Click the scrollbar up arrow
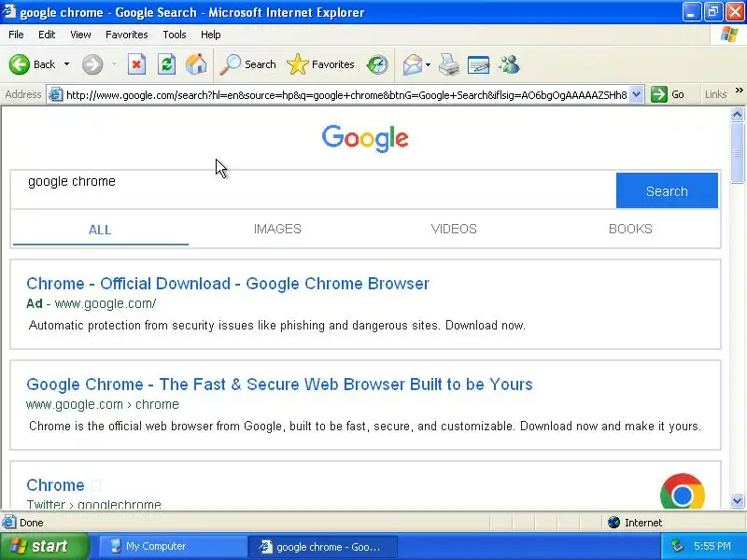Image resolution: width=747 pixels, height=560 pixels. (x=737, y=114)
